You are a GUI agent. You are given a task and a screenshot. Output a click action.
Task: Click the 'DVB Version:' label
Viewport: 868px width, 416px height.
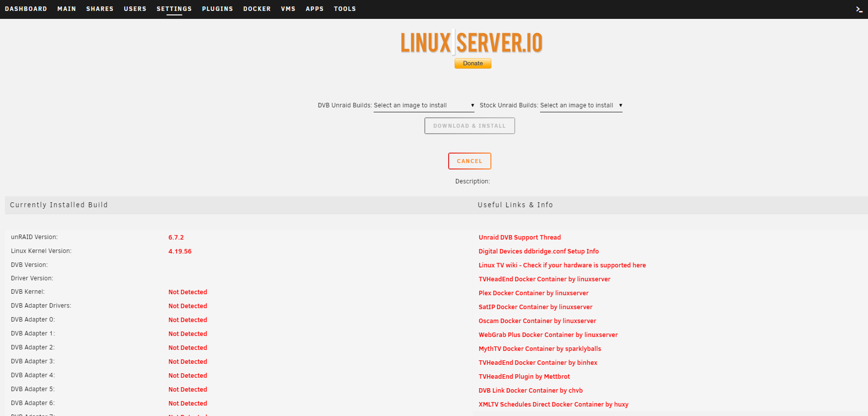(x=29, y=265)
